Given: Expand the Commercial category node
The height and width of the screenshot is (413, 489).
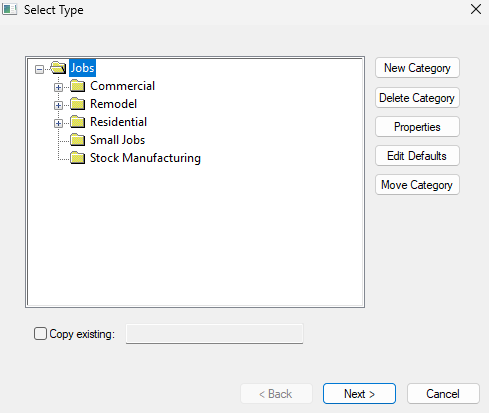Looking at the screenshot, I should tap(58, 87).
